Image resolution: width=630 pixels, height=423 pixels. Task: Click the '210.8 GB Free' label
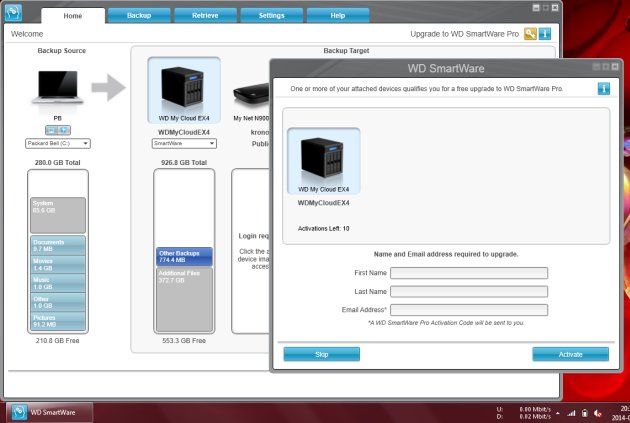pyautogui.click(x=57, y=341)
